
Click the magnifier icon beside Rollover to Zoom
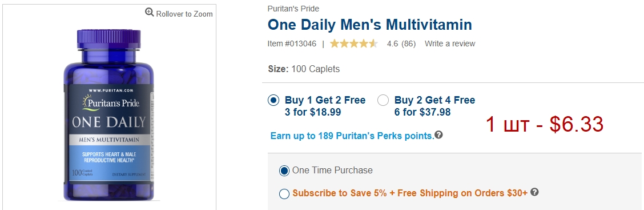point(150,13)
